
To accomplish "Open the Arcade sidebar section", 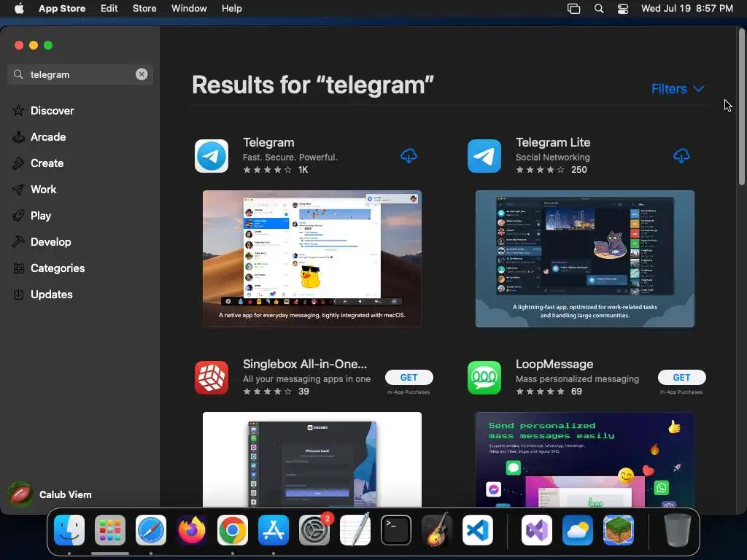I will [48, 136].
